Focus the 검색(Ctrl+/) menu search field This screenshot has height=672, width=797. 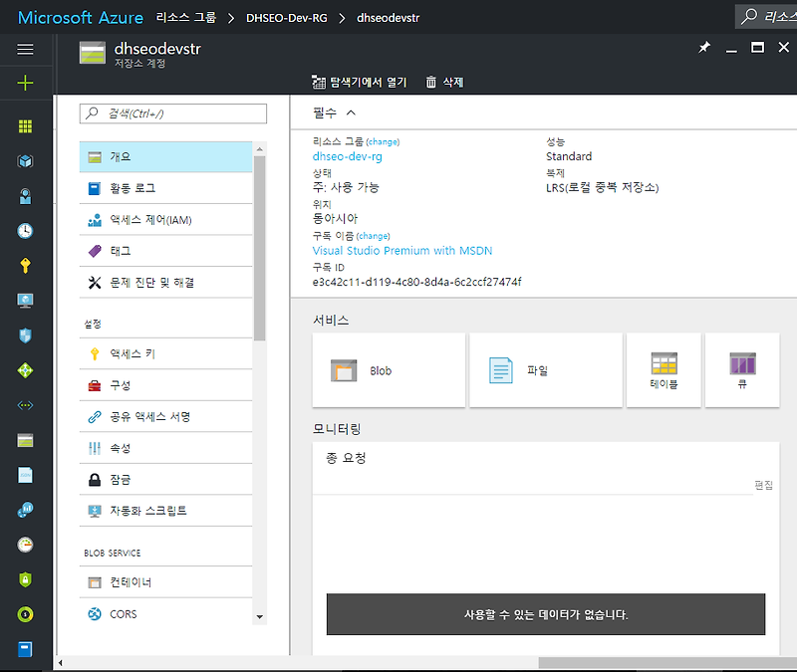point(172,113)
